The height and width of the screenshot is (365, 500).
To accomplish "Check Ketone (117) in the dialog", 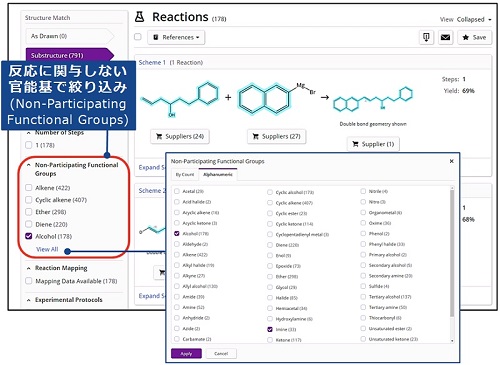I will 270,340.
